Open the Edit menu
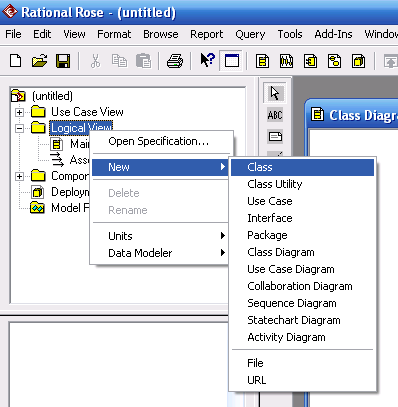Image resolution: width=398 pixels, height=407 pixels. coord(42,34)
